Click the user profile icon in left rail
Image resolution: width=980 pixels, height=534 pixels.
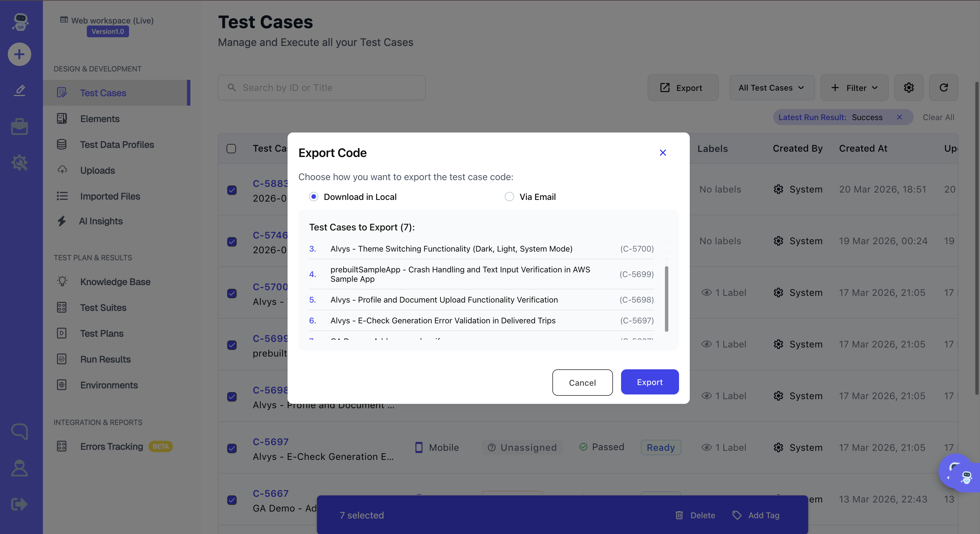click(19, 468)
